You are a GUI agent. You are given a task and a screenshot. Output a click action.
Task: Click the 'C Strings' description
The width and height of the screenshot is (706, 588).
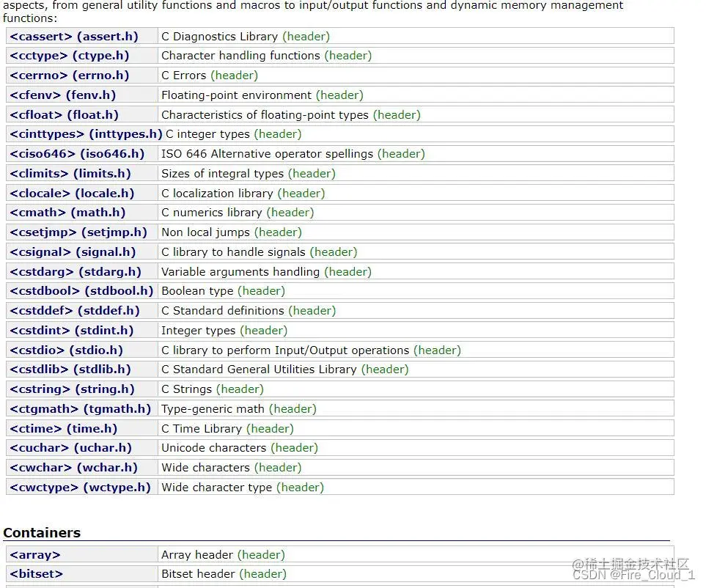pyautogui.click(x=186, y=389)
